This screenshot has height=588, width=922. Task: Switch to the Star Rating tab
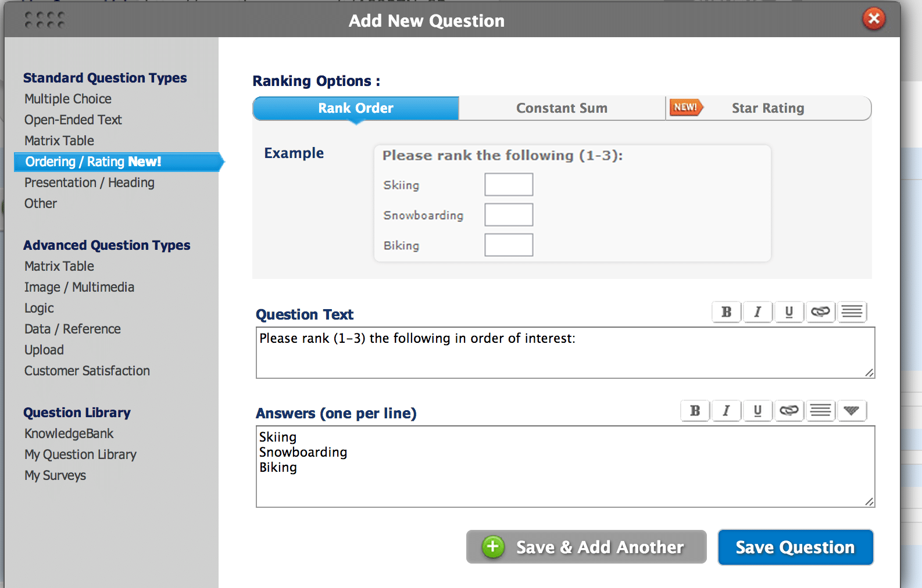(767, 109)
